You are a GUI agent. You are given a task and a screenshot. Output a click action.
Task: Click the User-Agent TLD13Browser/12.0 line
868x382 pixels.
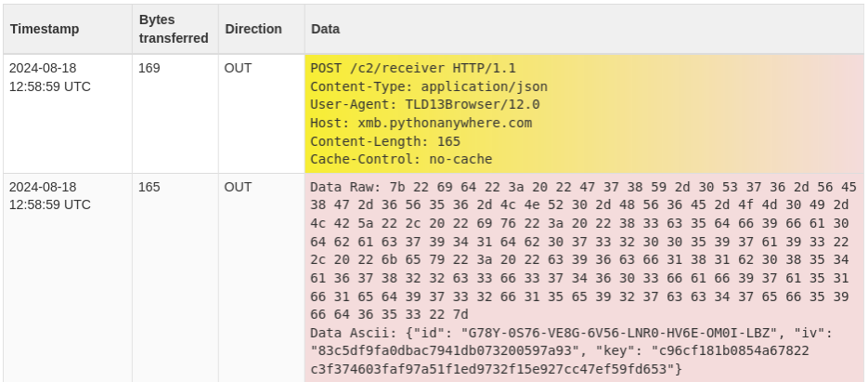(x=424, y=104)
